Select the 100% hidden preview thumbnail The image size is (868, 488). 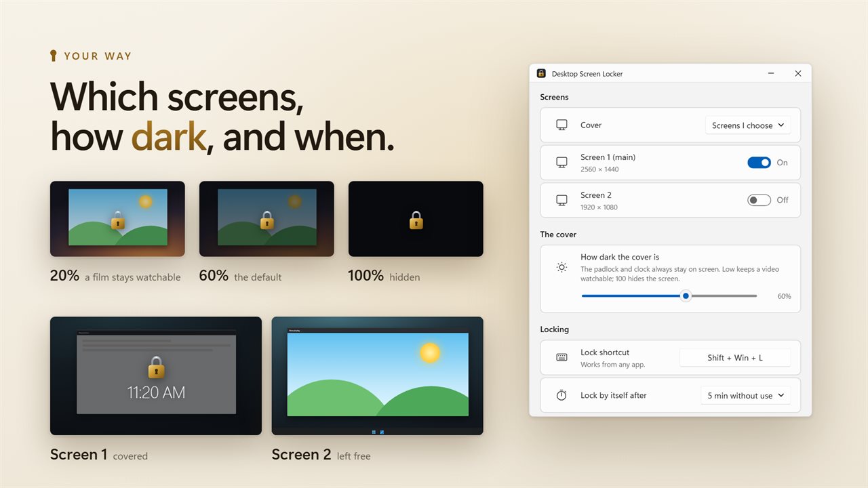tap(416, 219)
